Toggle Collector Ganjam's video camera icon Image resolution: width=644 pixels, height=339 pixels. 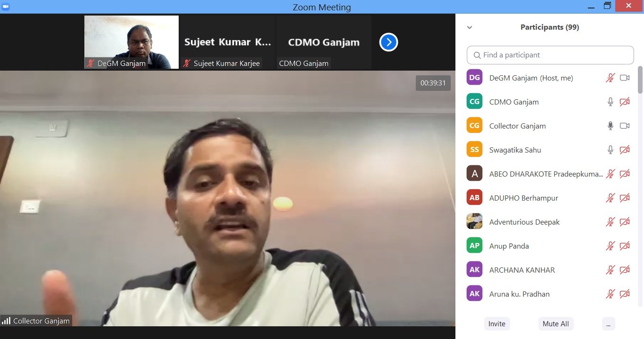[x=625, y=126]
